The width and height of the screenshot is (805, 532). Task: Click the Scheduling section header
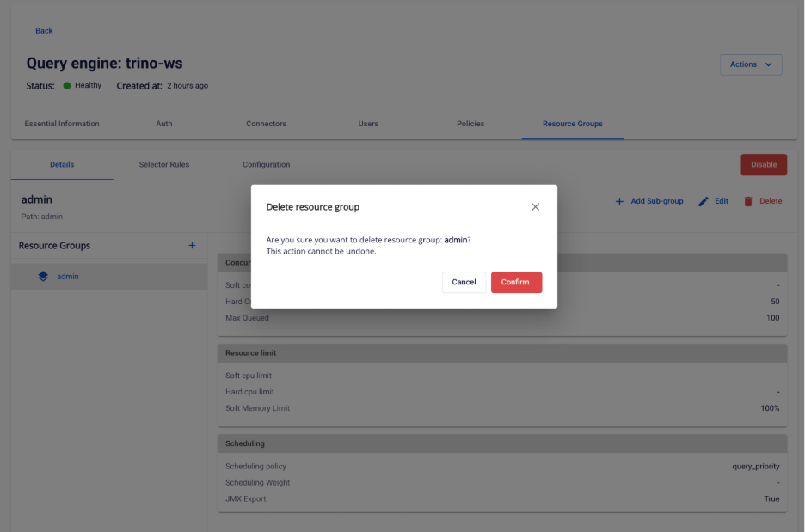click(502, 443)
